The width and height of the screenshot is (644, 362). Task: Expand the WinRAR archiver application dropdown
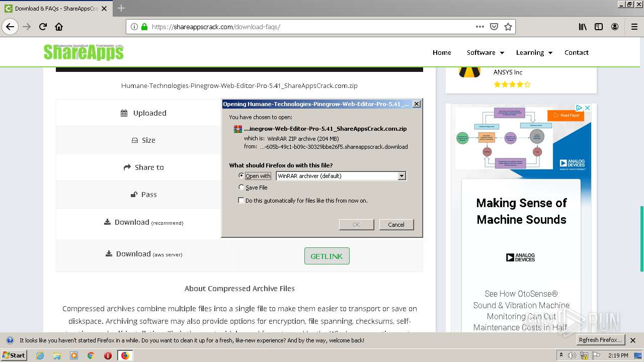401,176
